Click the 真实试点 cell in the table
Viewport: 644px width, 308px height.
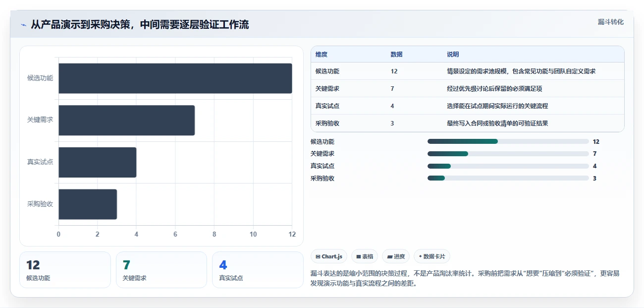(x=327, y=106)
